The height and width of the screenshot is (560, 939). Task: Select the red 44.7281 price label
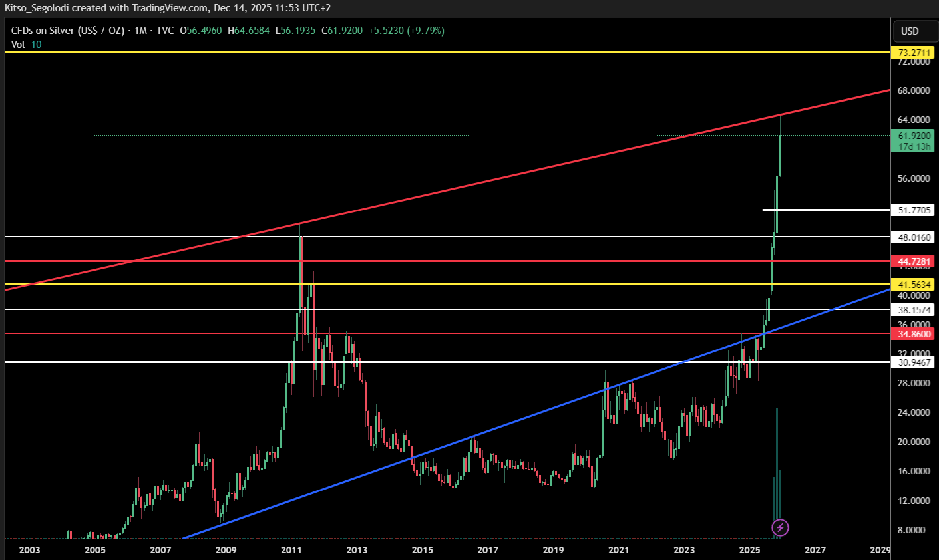(914, 261)
